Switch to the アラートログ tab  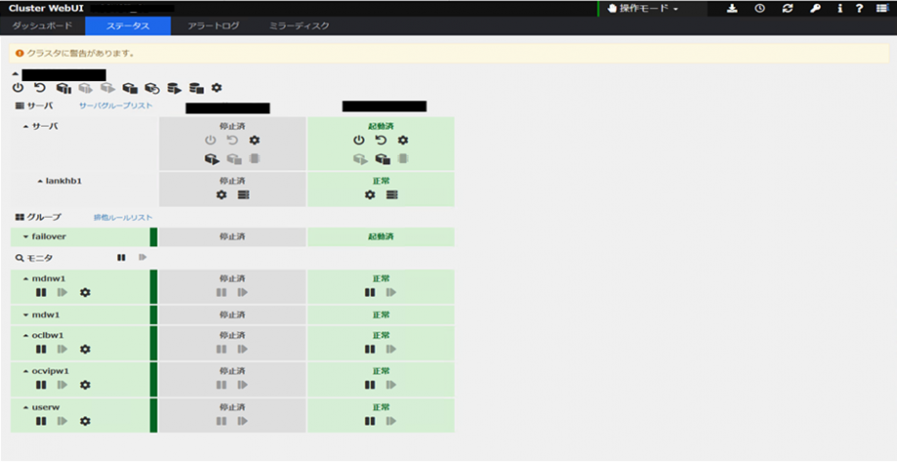214,26
